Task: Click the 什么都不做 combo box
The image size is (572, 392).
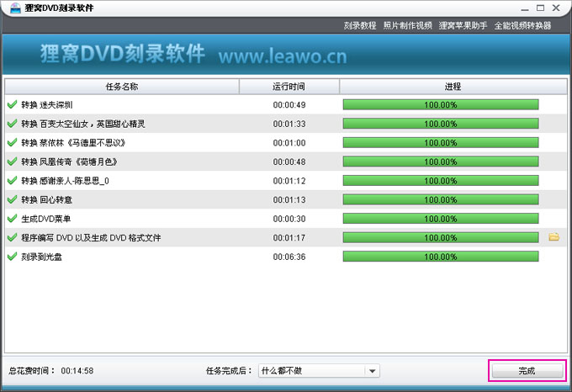Action: pos(319,371)
